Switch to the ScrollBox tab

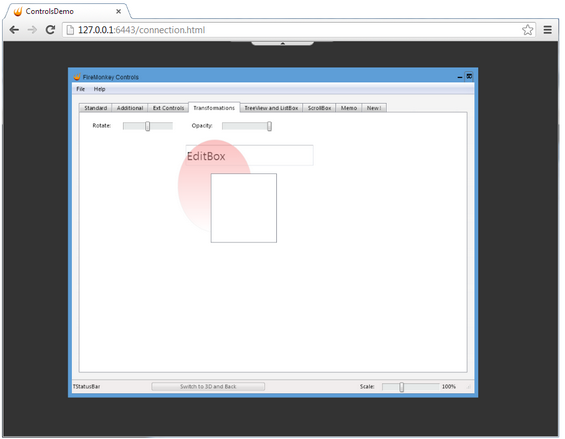pos(319,108)
